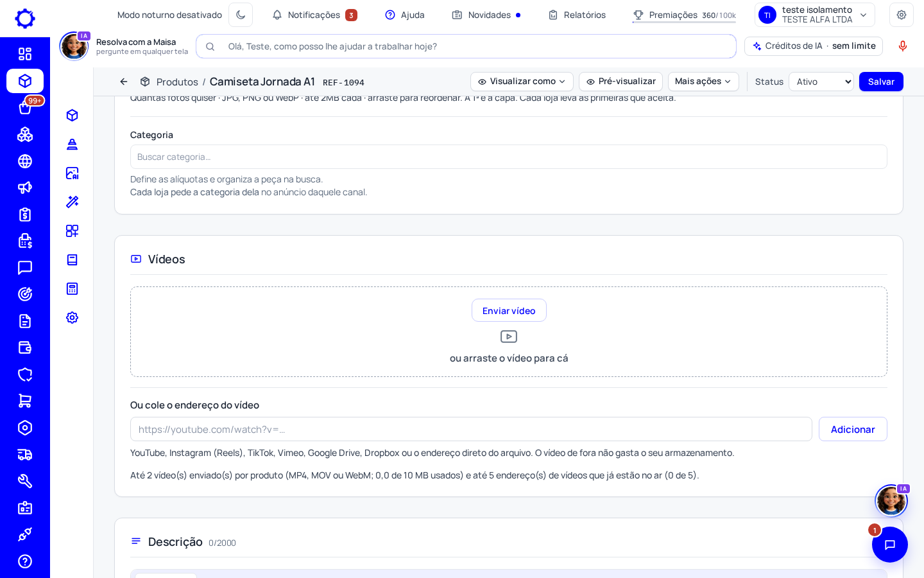
Task: Click the Créditos de IA sem limite button
Action: pyautogui.click(x=814, y=46)
